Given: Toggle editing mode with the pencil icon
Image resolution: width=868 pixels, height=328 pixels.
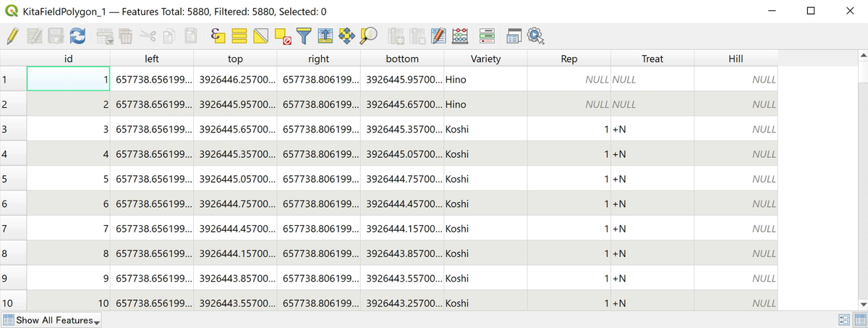Looking at the screenshot, I should [x=12, y=35].
